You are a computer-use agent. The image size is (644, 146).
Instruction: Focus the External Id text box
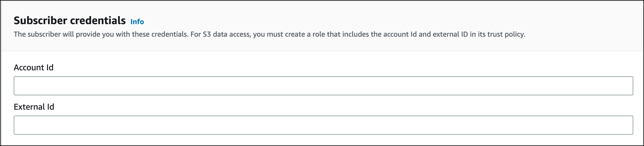[323, 125]
